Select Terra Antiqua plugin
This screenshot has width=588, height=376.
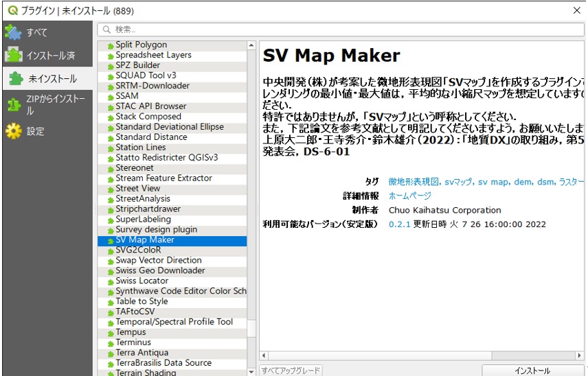[172, 353]
